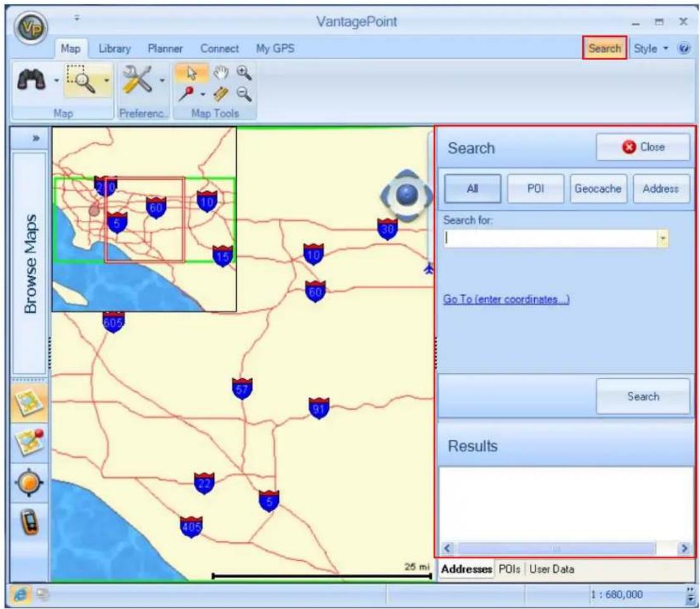Toggle the Address search filter
This screenshot has width=700, height=609.
(x=661, y=189)
